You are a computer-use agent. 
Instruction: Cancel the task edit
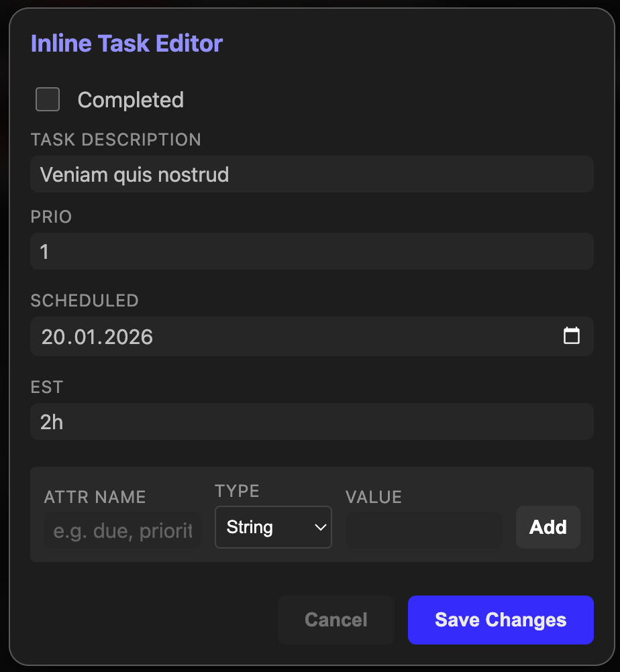point(335,620)
